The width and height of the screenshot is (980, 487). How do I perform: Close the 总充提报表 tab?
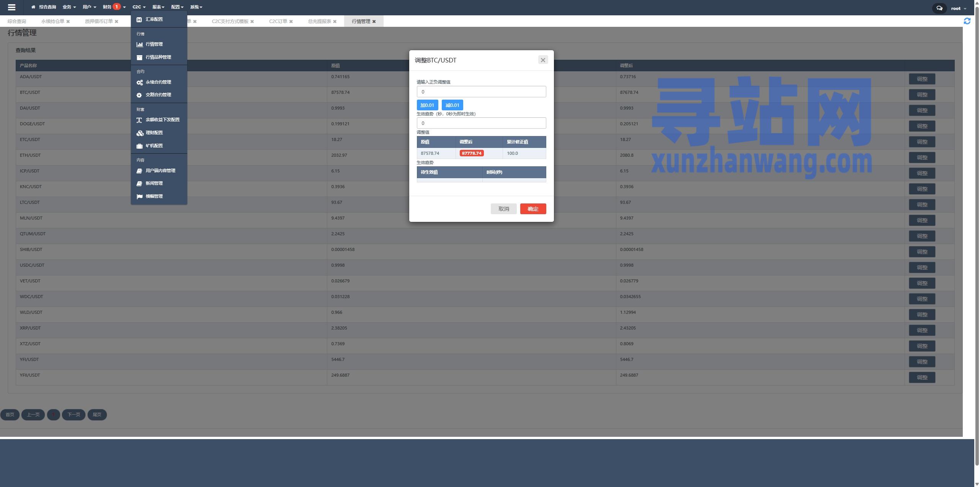pyautogui.click(x=335, y=21)
